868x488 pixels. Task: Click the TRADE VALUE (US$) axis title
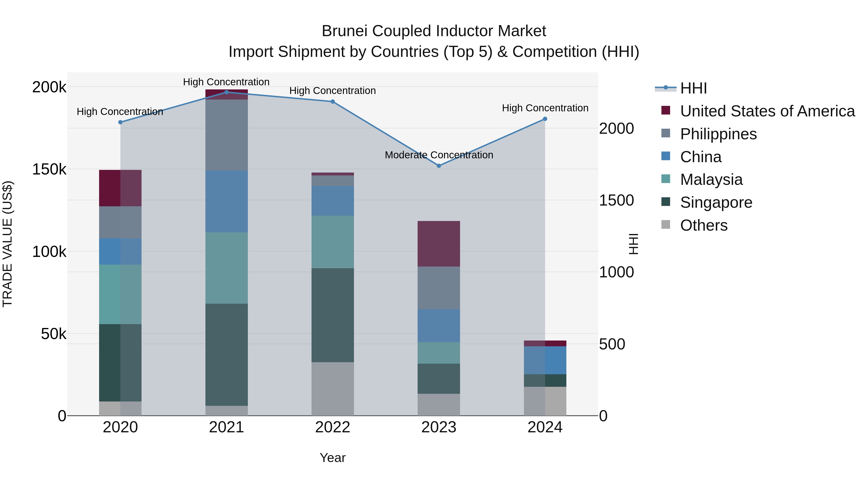click(x=7, y=244)
